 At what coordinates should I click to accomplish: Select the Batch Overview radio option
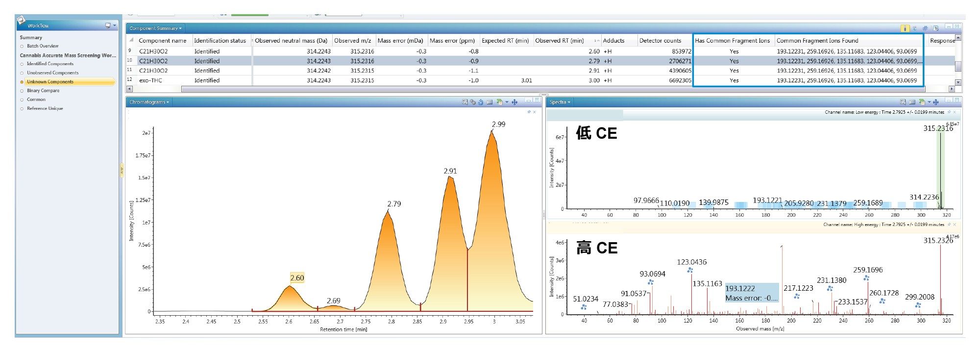(42, 46)
